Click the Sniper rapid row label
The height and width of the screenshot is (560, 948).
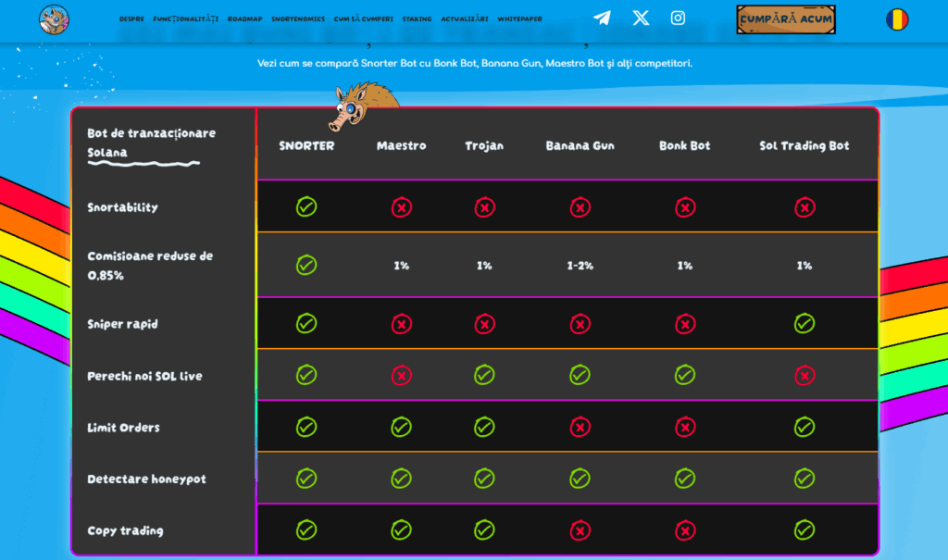[123, 324]
